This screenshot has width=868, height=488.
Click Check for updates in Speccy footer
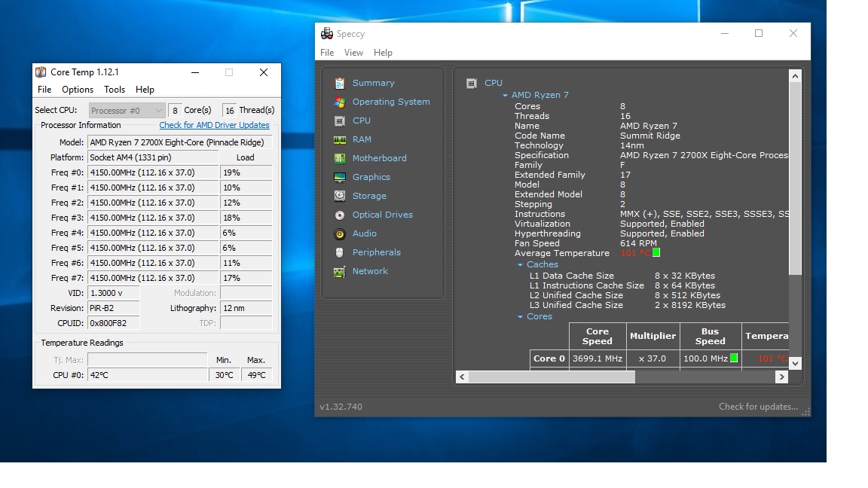pyautogui.click(x=759, y=407)
